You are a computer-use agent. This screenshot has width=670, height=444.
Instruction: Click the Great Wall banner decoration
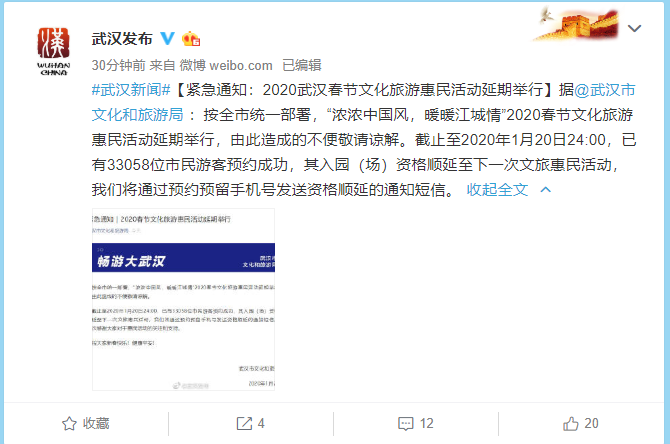click(576, 24)
